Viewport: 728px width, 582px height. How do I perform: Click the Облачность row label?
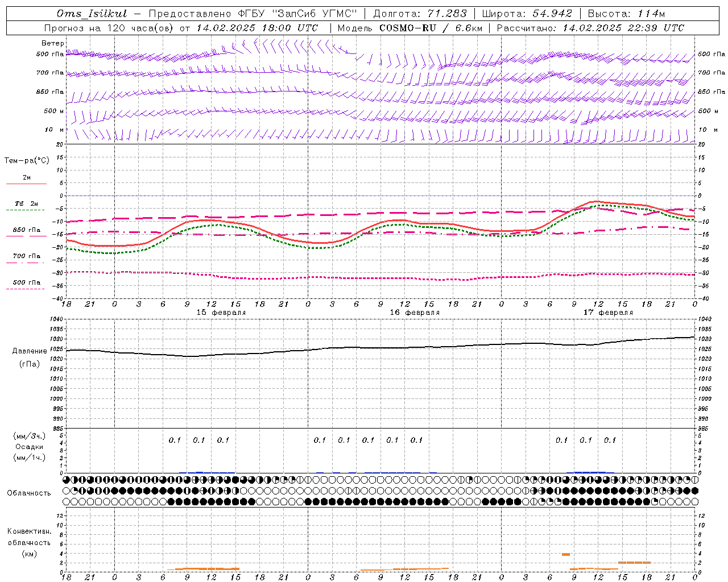[29, 493]
